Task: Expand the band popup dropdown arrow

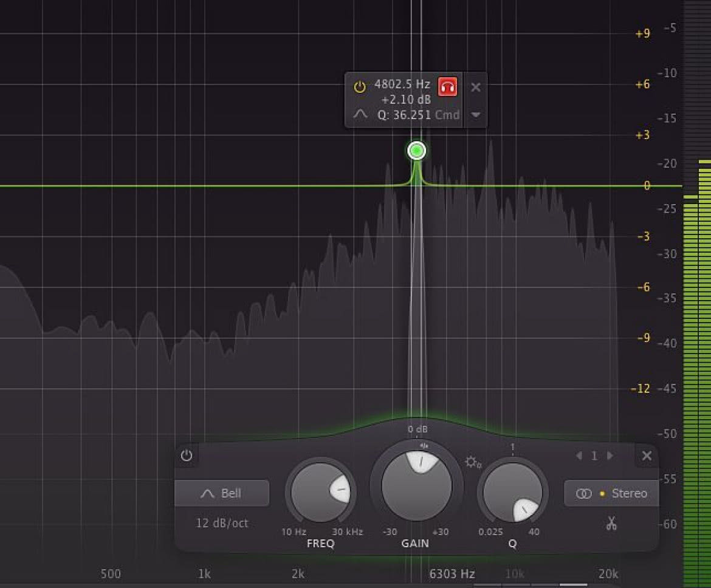Action: point(476,115)
